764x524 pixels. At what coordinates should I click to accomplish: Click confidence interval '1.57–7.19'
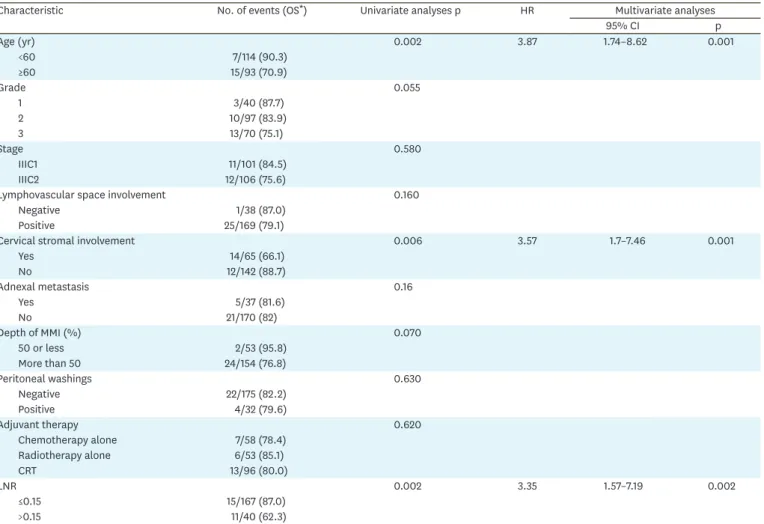point(623,486)
